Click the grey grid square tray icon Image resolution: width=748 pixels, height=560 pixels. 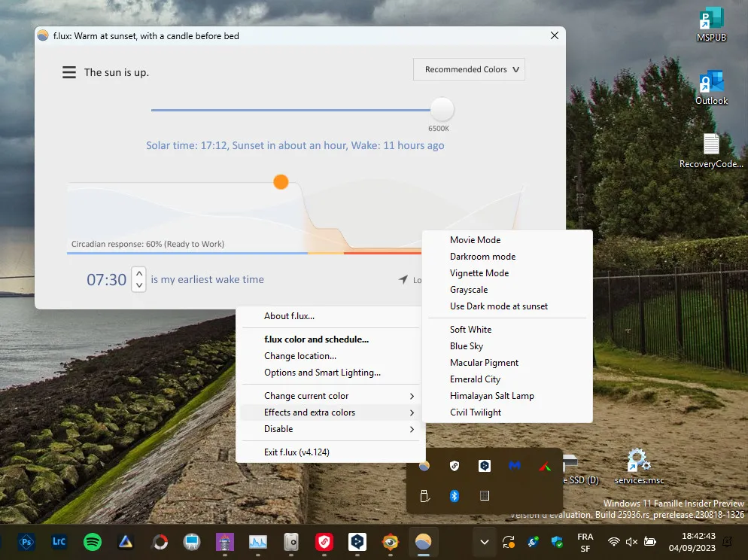point(485,496)
